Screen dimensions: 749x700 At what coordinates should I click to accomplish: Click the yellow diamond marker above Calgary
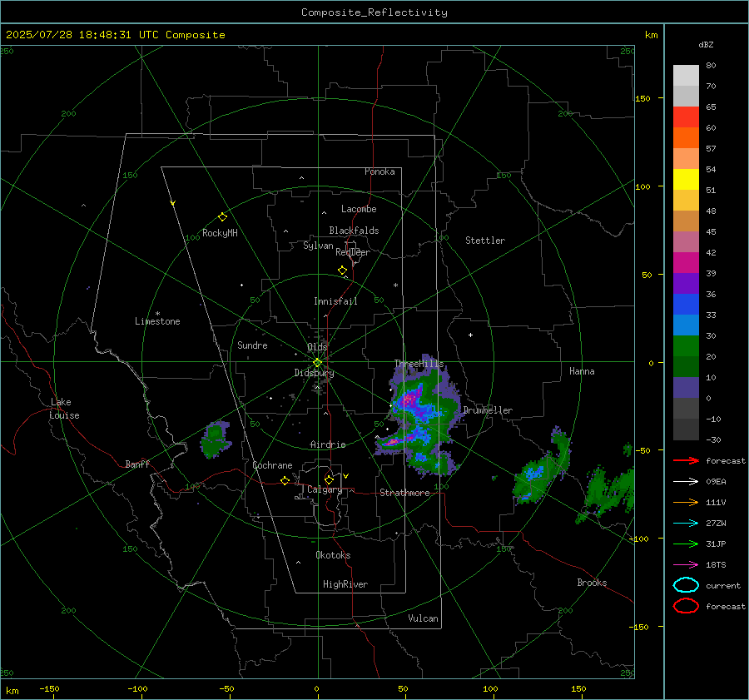329,479
